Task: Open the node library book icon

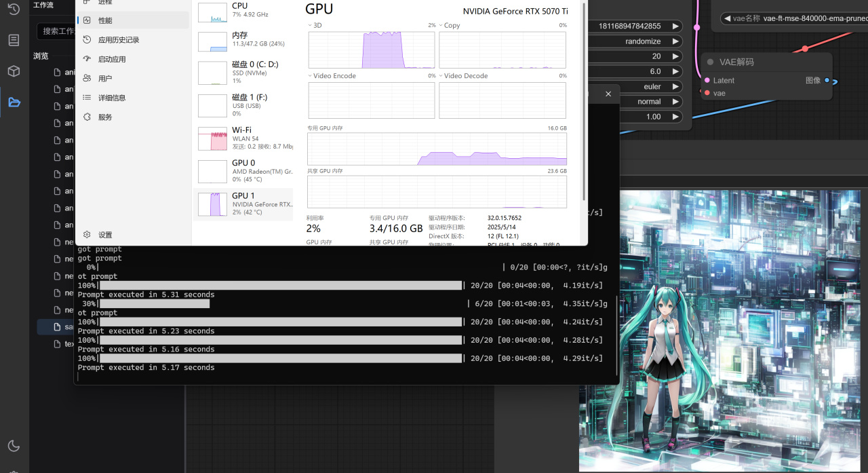Action: click(14, 40)
